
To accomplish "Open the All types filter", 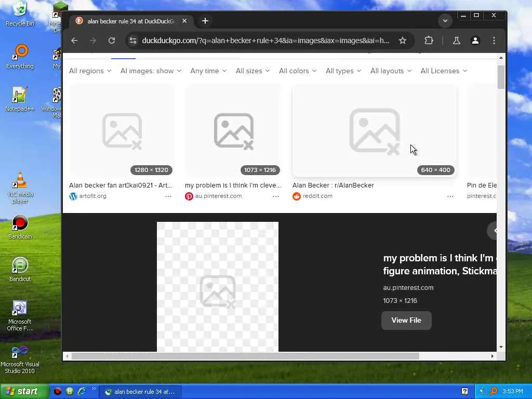I will [343, 71].
